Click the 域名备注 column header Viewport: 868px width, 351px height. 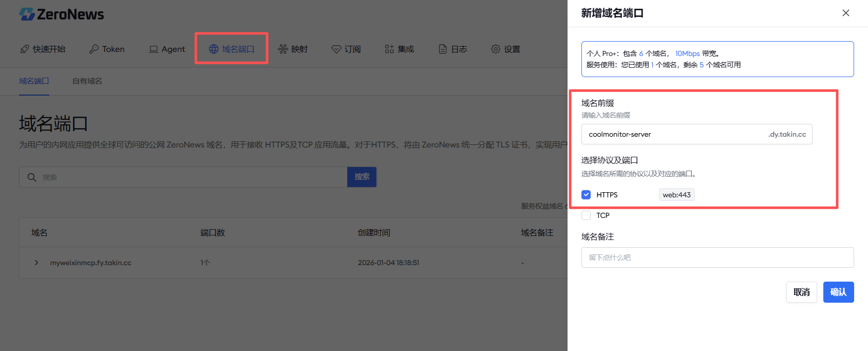coord(537,233)
